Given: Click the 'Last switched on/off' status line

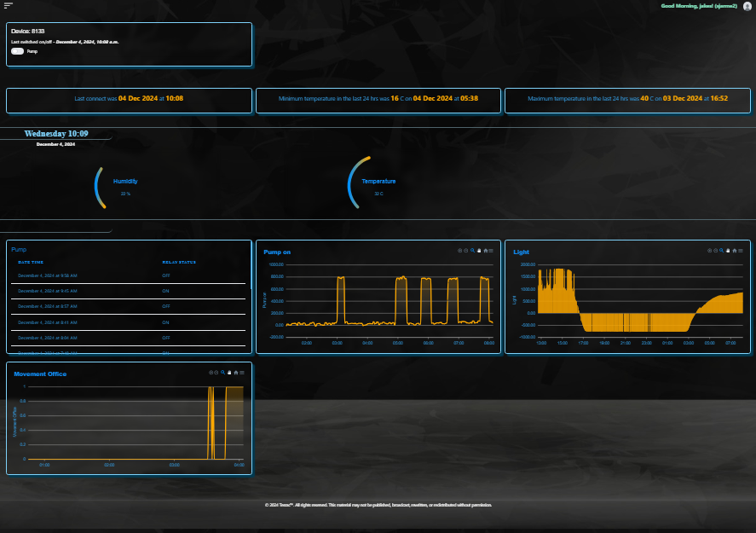Looking at the screenshot, I should (65, 42).
